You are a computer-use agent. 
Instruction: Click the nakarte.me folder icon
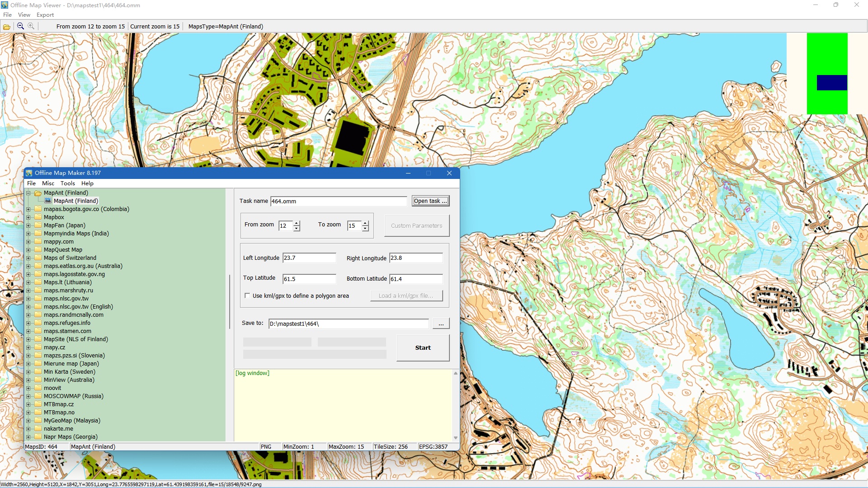(x=38, y=428)
